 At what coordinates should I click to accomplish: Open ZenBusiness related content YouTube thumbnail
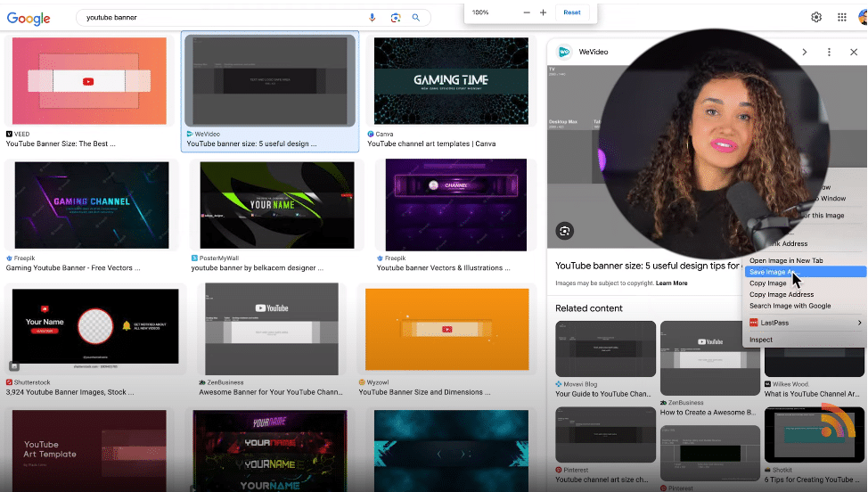pos(709,358)
